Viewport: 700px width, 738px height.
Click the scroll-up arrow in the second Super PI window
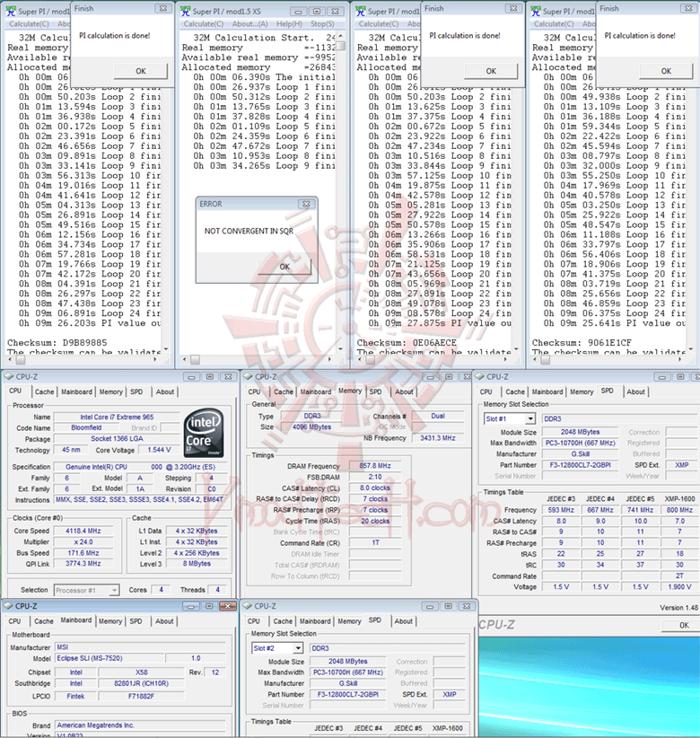tap(341, 36)
